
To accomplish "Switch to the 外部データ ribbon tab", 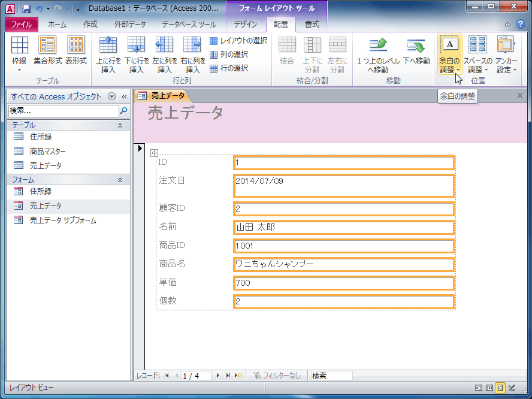I will coord(130,25).
